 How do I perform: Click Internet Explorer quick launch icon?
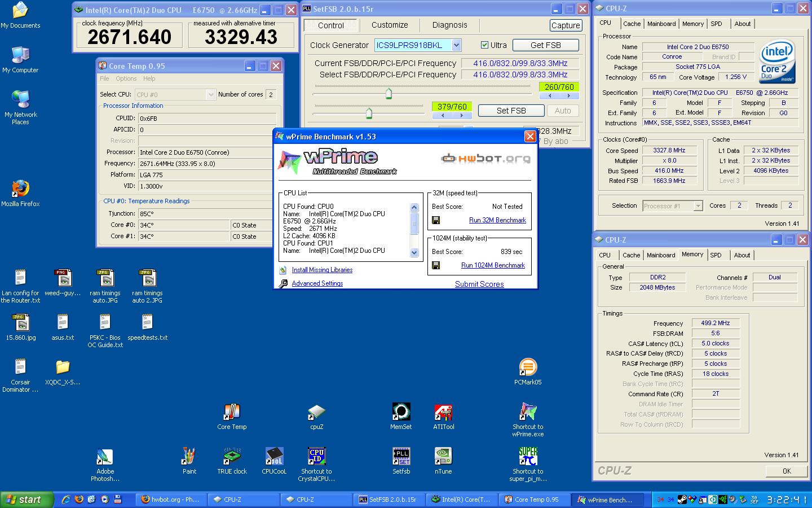pos(66,499)
